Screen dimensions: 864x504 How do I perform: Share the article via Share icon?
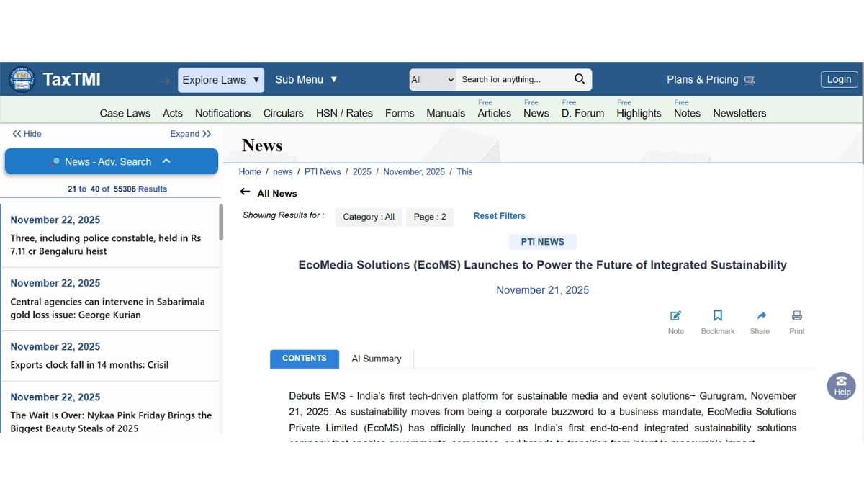[x=760, y=316]
